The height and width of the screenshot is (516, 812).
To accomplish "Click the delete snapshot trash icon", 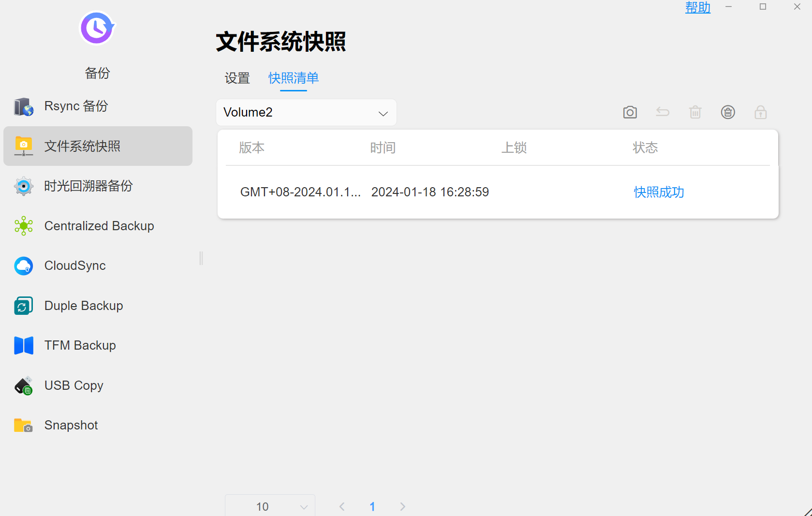I will [x=695, y=113].
